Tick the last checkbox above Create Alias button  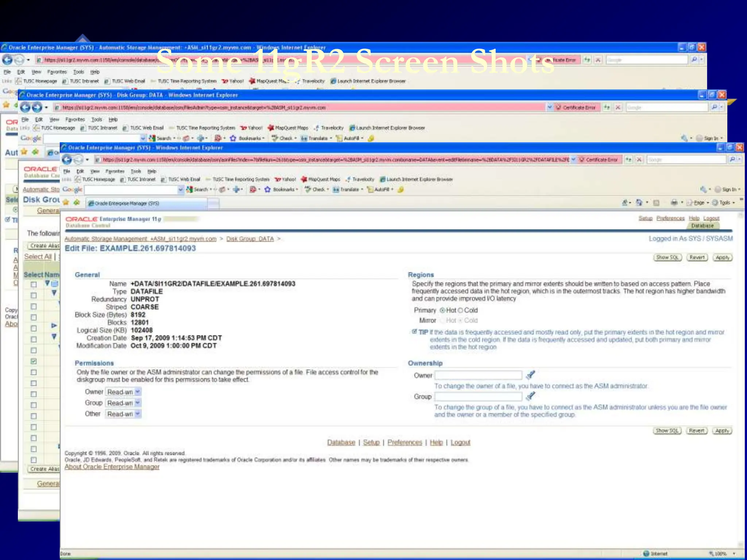pos(34,460)
